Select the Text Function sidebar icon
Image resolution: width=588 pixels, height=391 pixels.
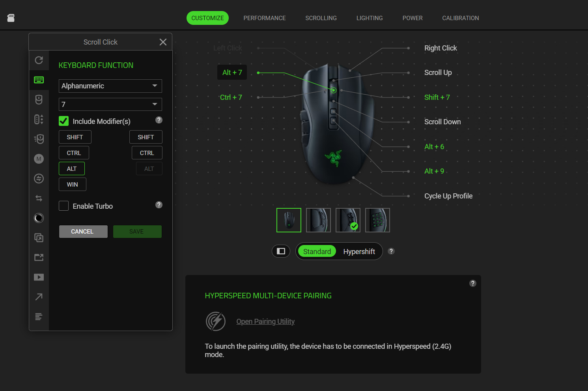pyautogui.click(x=39, y=316)
